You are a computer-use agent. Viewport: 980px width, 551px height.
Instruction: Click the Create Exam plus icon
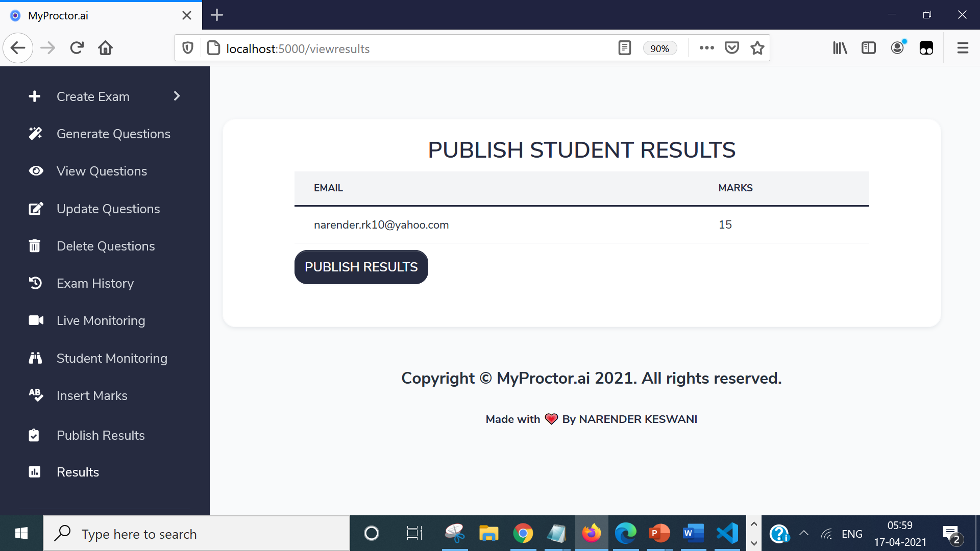pos(35,96)
